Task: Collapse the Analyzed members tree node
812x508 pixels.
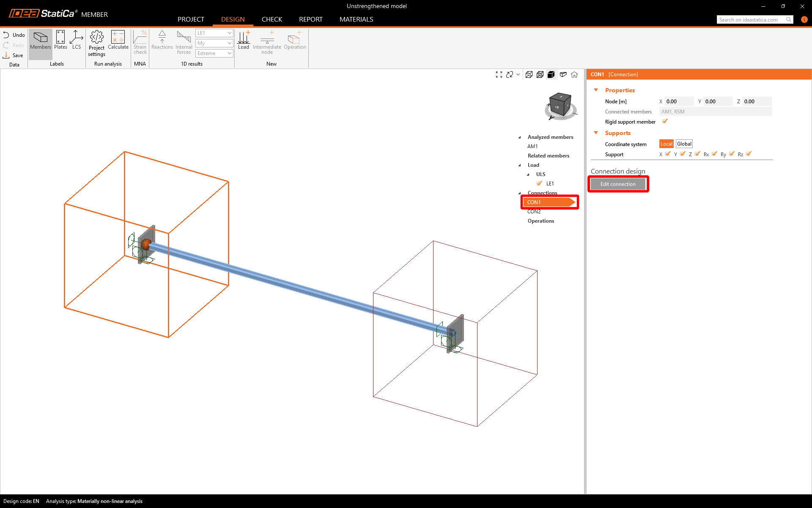Action: click(520, 137)
